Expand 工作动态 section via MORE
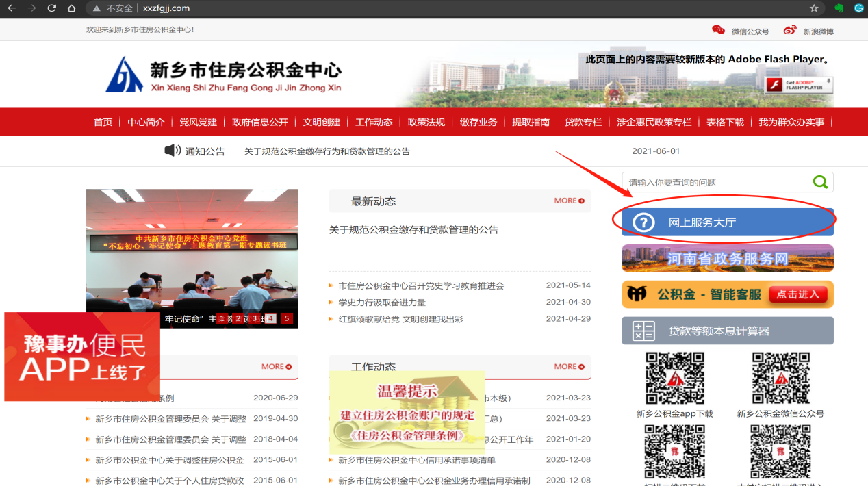The image size is (868, 486). pos(569,366)
